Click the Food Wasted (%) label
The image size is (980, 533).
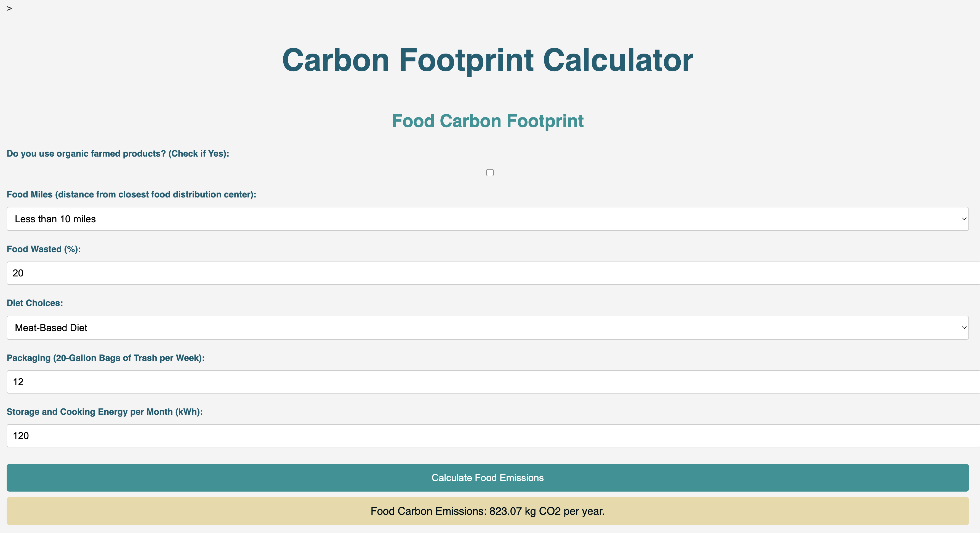(x=43, y=249)
